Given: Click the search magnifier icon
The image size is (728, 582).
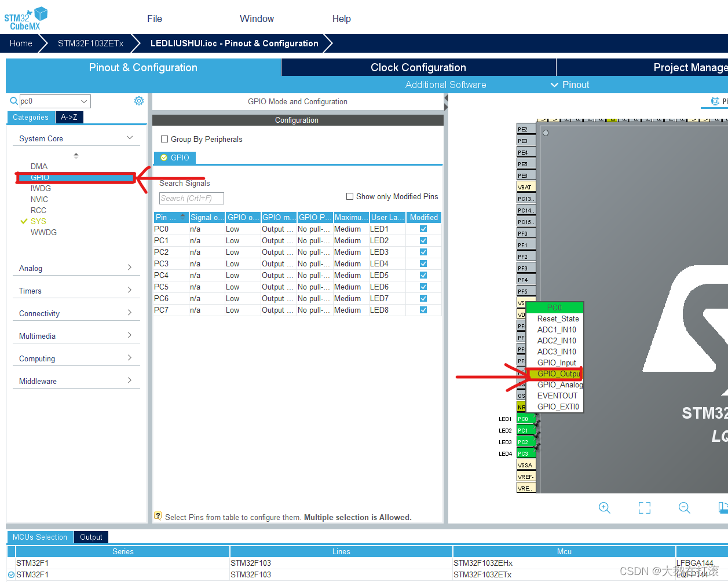Looking at the screenshot, I should pos(14,101).
